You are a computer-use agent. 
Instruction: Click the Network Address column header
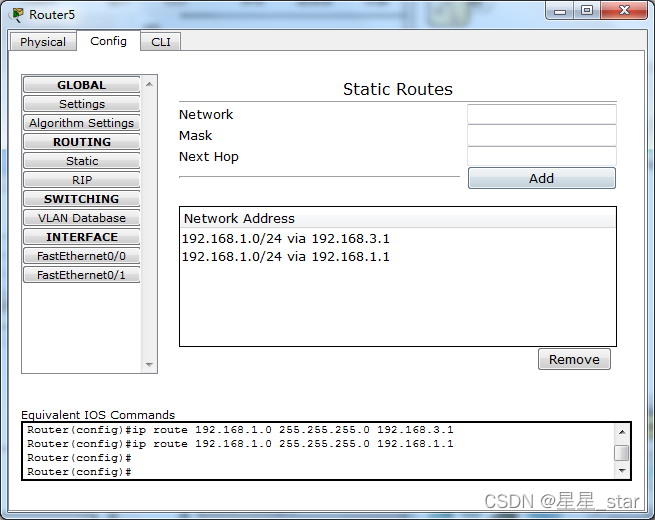tap(398, 218)
